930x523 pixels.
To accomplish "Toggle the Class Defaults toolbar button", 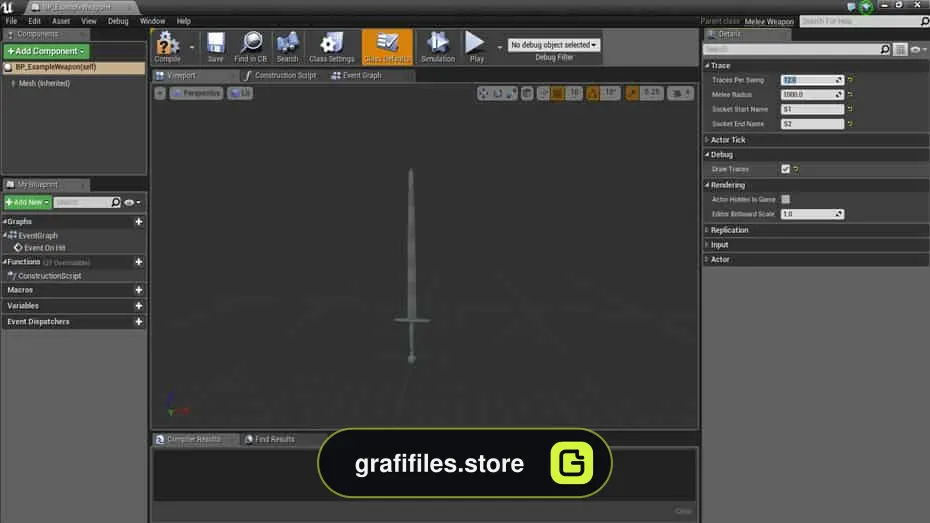I will [x=387, y=47].
